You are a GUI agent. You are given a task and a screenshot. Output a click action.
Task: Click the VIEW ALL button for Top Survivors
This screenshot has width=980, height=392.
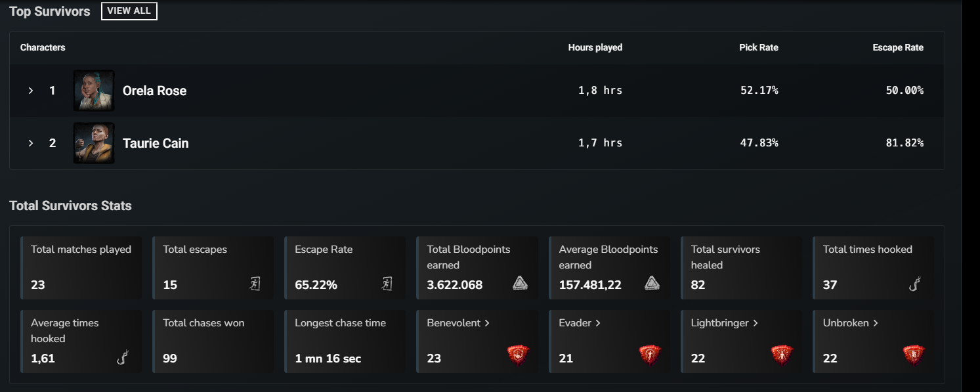click(129, 11)
